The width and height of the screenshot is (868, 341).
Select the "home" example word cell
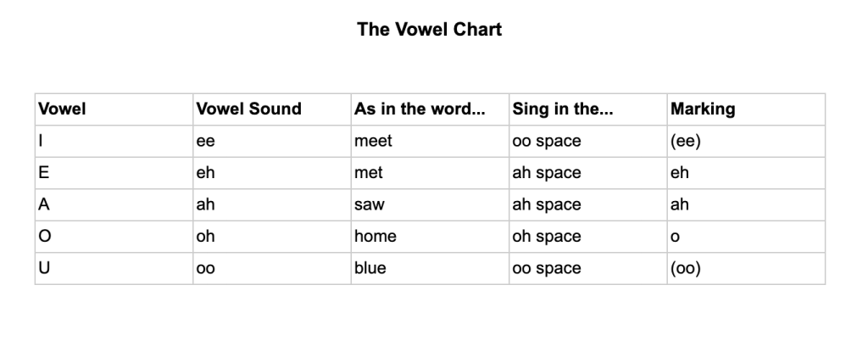point(376,237)
